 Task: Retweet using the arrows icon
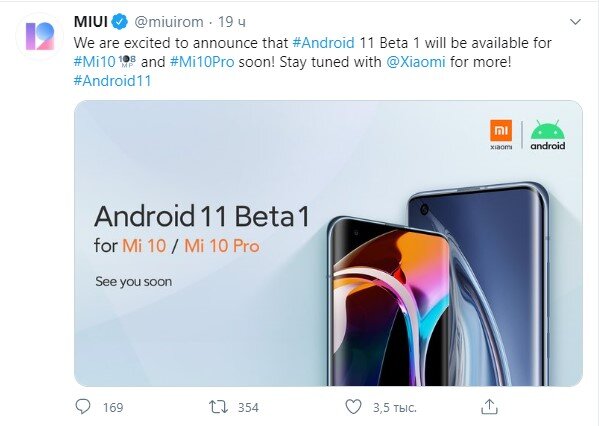tap(218, 407)
